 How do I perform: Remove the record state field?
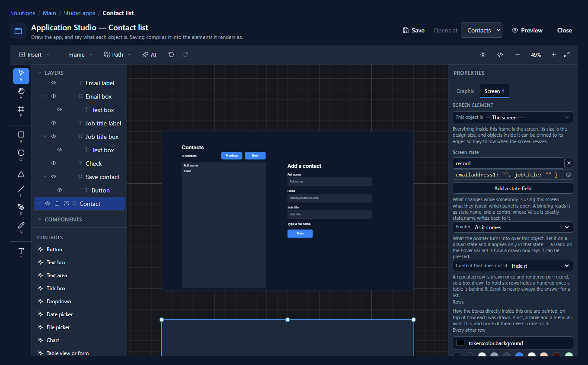click(569, 163)
